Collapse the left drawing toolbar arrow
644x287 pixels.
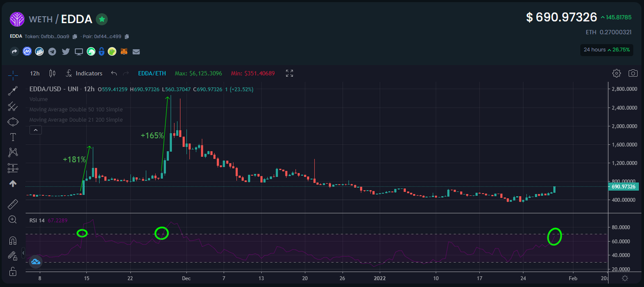coord(23,253)
